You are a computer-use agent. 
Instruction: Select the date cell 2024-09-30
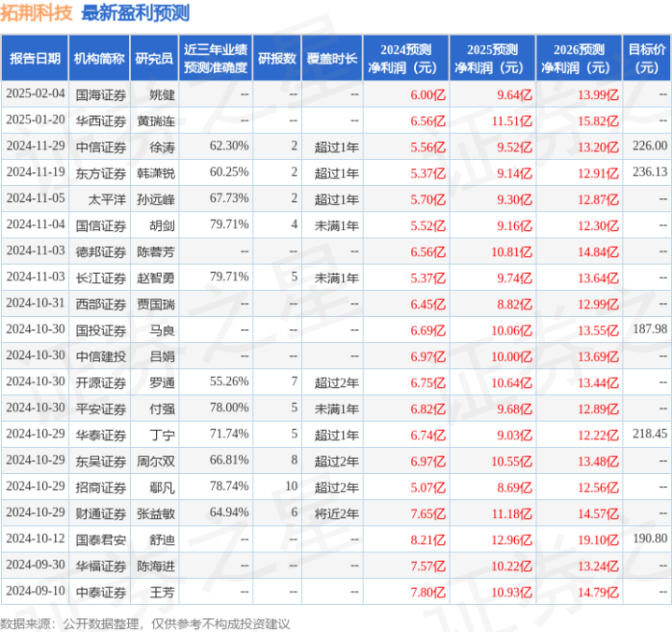tap(36, 565)
